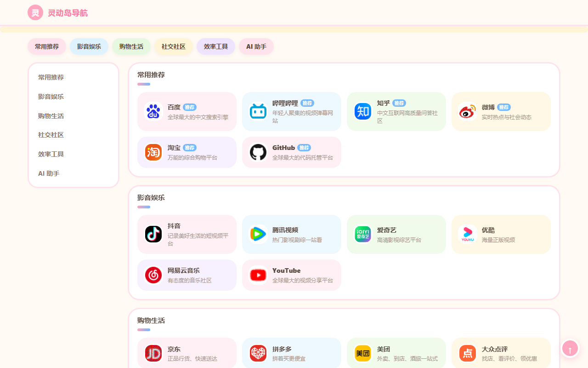Click the Tencent Video play icon
Viewport: 588px width, 368px height.
pyautogui.click(x=258, y=234)
